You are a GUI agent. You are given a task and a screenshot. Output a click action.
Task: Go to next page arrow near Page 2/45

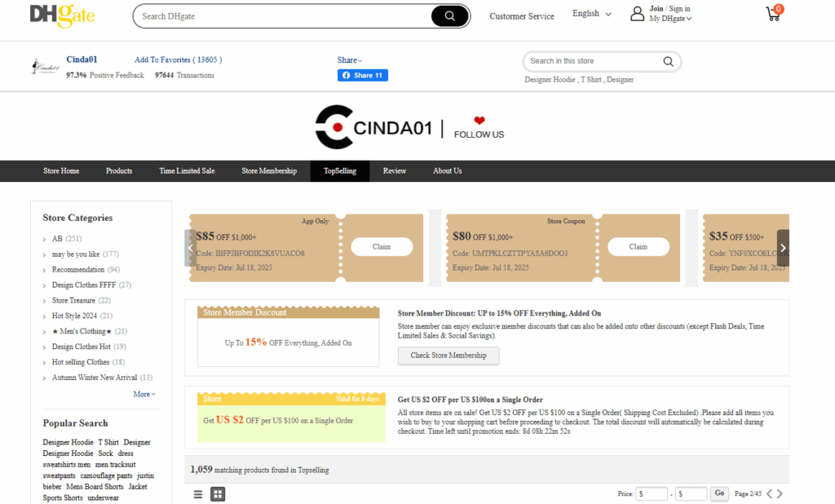[x=780, y=494]
